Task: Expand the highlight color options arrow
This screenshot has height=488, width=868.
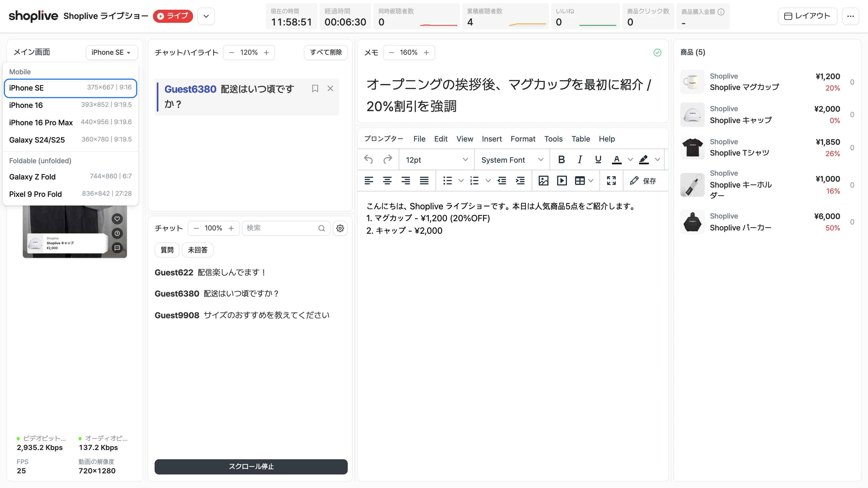Action: coord(658,160)
